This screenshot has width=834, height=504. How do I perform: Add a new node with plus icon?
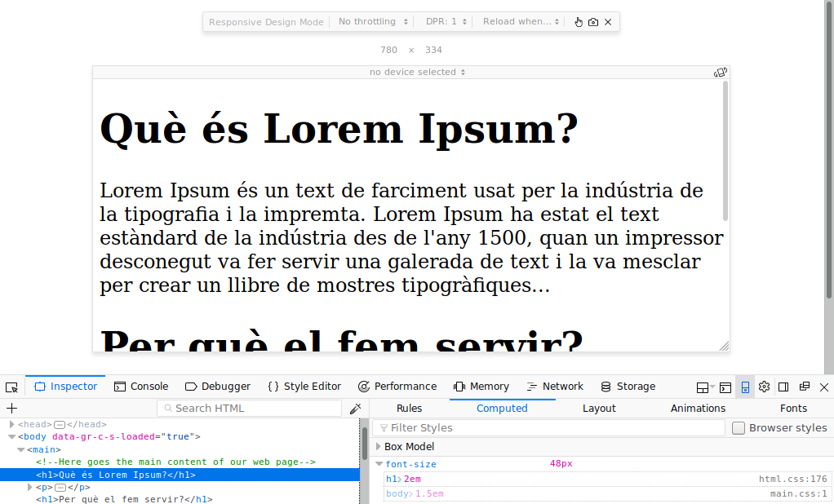click(11, 408)
